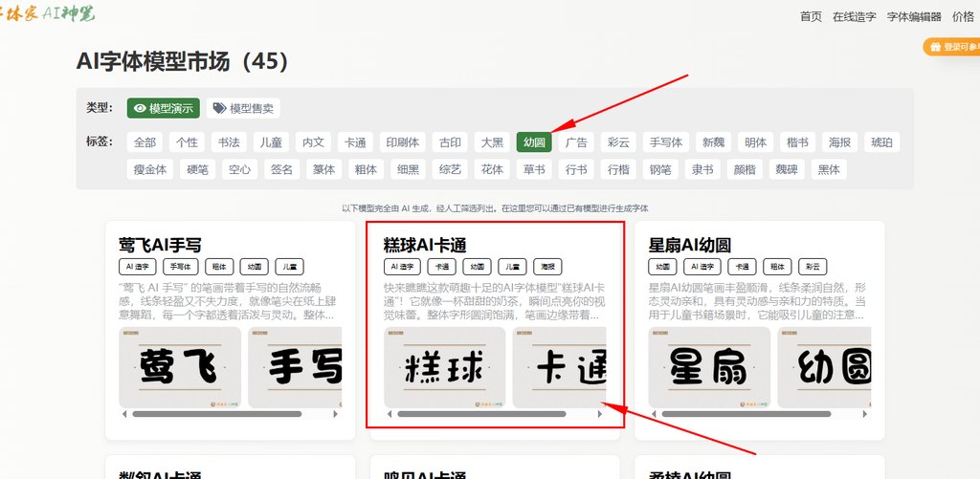Filter by the 草书 tag
The image size is (980, 479).
[x=534, y=169]
